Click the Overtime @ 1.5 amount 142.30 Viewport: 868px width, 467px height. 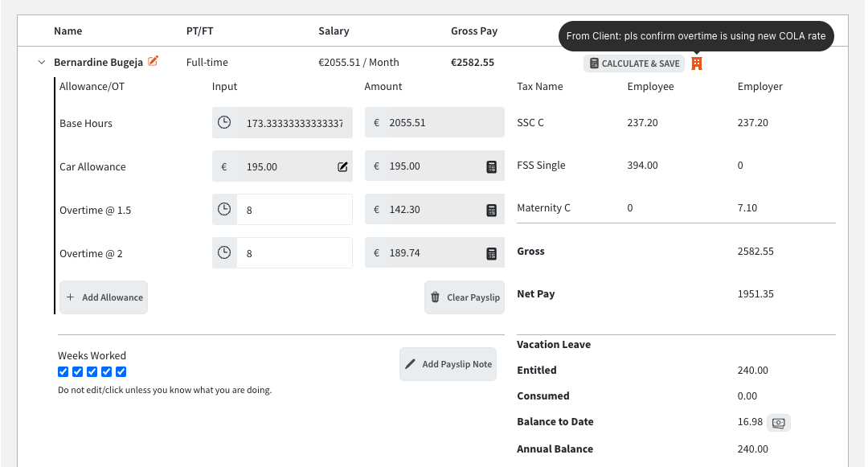click(x=404, y=210)
